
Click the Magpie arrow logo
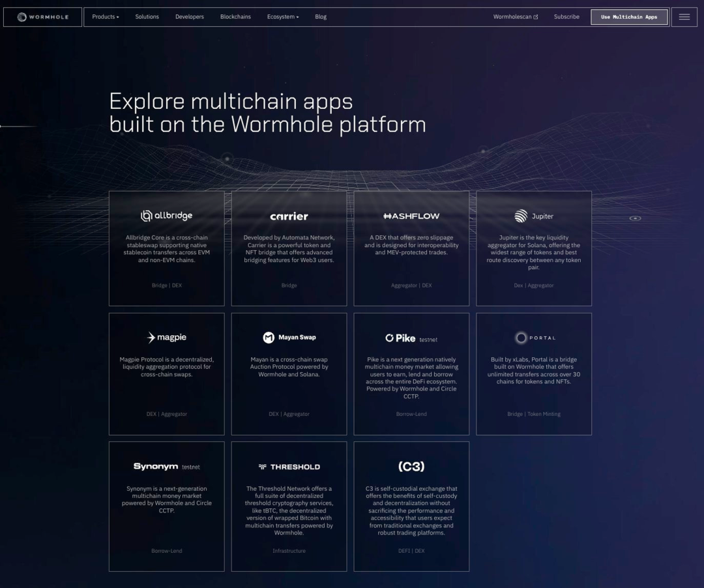click(x=151, y=338)
